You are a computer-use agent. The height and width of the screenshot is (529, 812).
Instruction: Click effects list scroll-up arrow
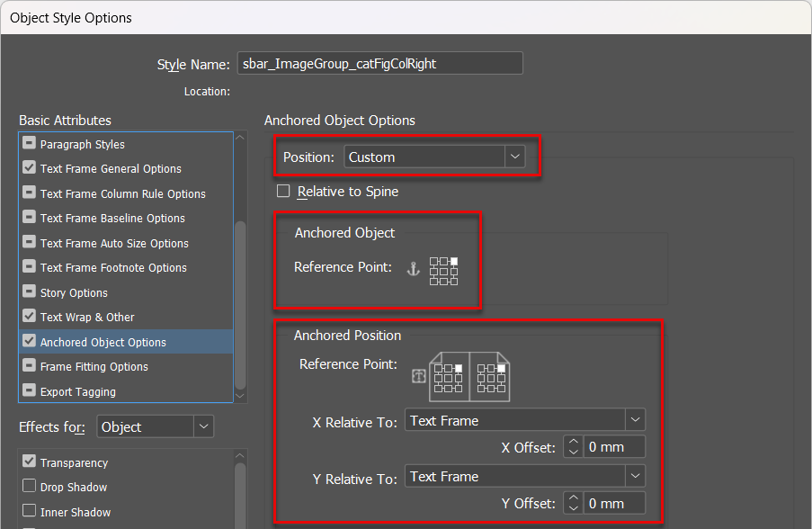click(x=240, y=455)
